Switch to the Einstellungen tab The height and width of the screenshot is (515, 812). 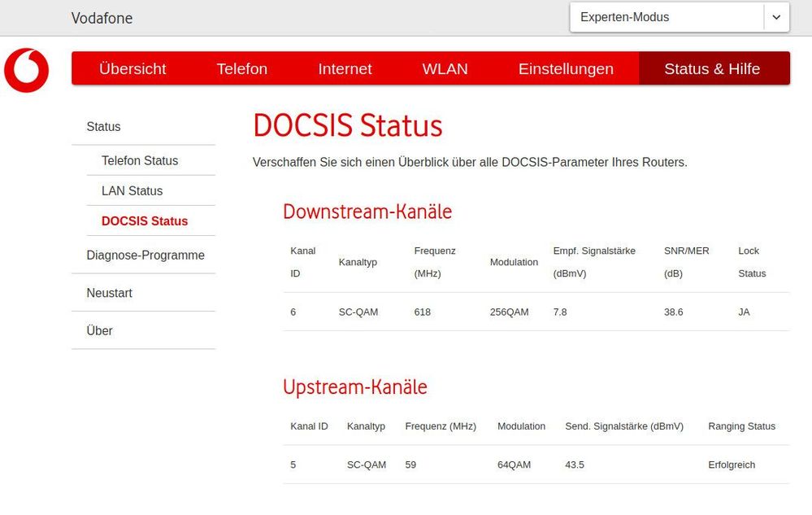click(x=566, y=68)
